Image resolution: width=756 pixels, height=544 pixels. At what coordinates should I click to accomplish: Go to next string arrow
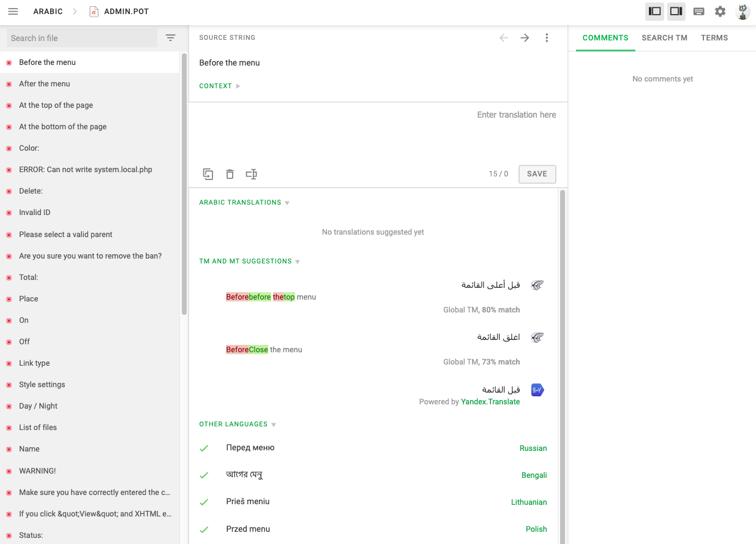(x=525, y=38)
